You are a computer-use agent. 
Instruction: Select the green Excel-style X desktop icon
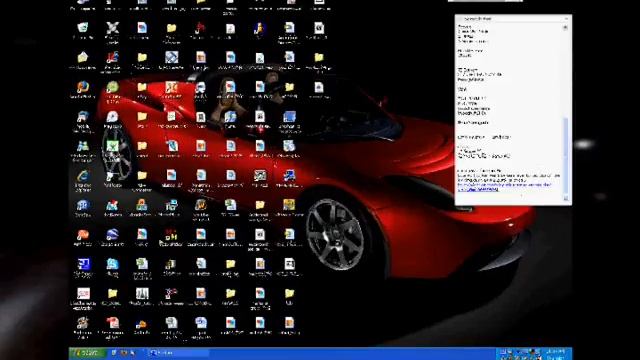(112, 146)
